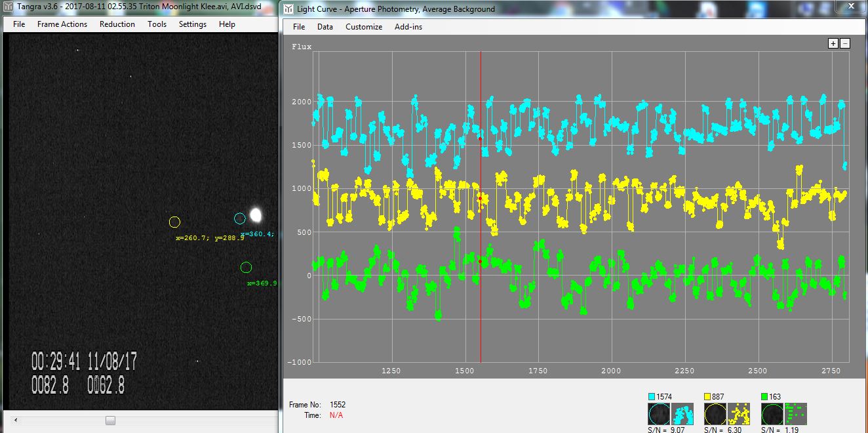
Task: Open the Add-ins menu
Action: 408,27
